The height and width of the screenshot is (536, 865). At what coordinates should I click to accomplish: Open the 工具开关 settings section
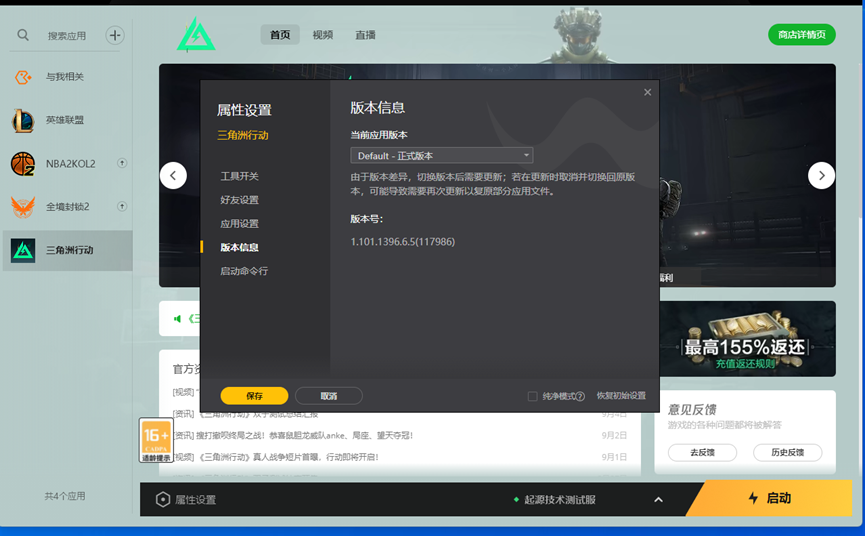pos(239,176)
